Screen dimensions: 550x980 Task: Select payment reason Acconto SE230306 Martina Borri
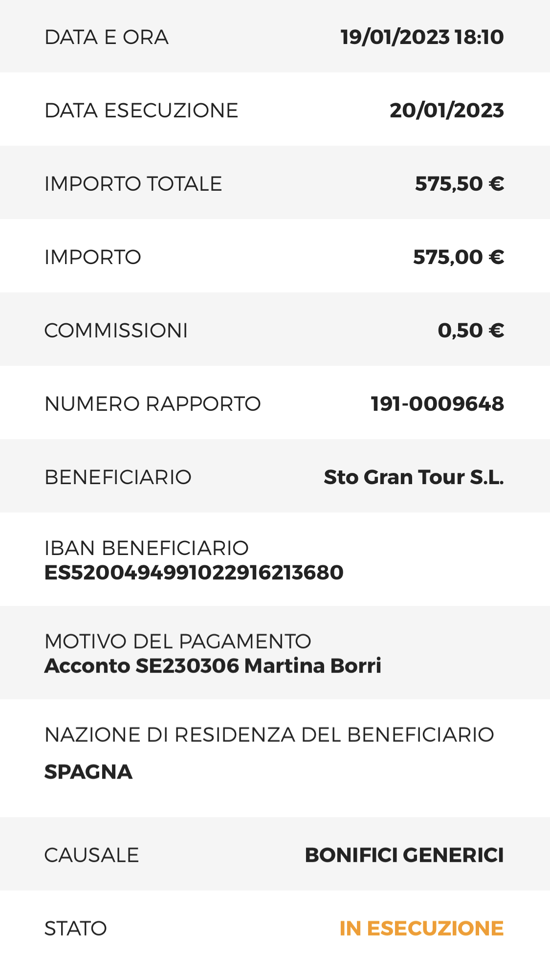213,666
